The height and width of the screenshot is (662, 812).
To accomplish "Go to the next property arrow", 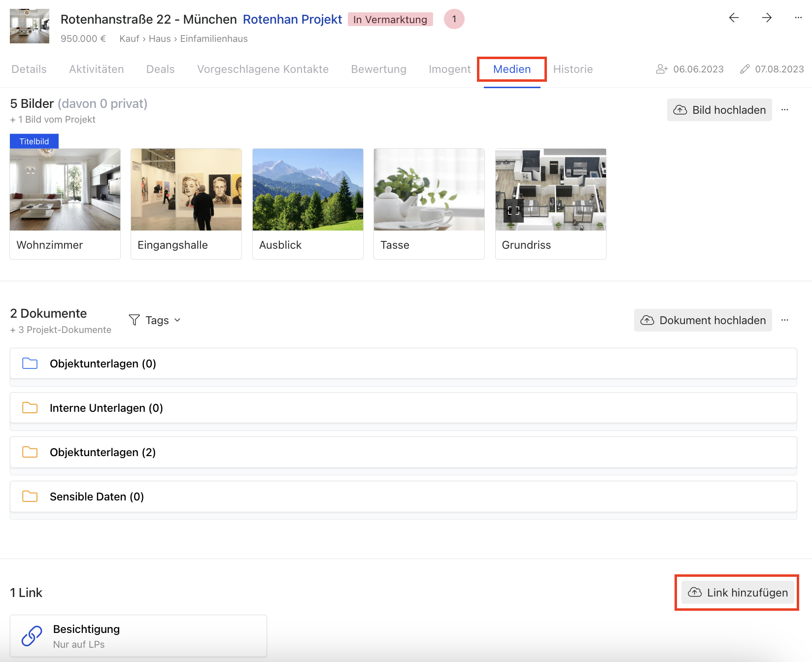I will coord(767,18).
